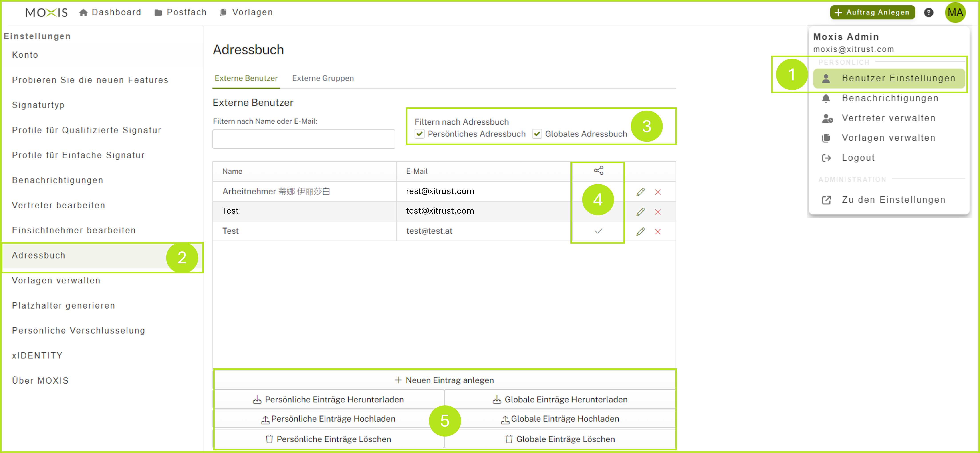Click the share icon column header
This screenshot has width=980, height=453.
pyautogui.click(x=598, y=171)
